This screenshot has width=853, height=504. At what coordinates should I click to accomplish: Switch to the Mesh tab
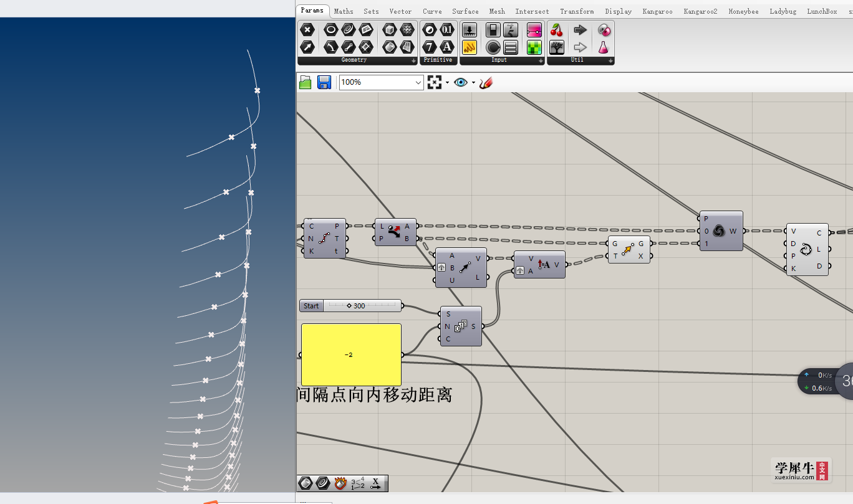497,11
